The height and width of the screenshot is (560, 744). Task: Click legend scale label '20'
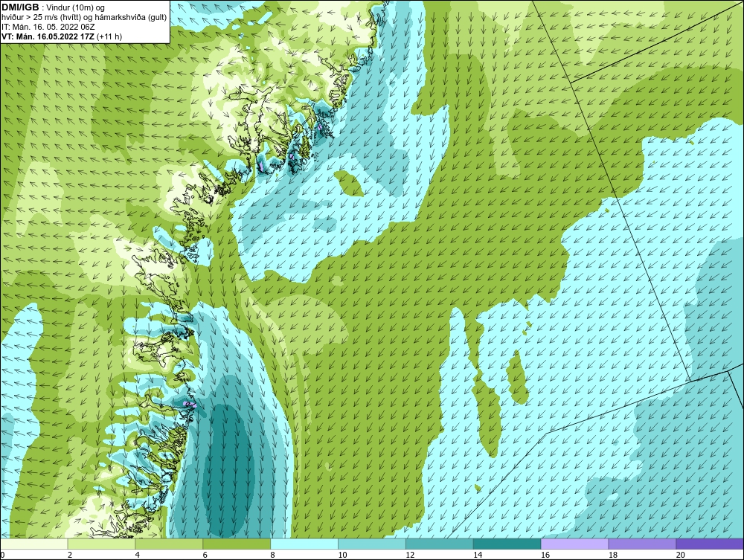coord(681,555)
